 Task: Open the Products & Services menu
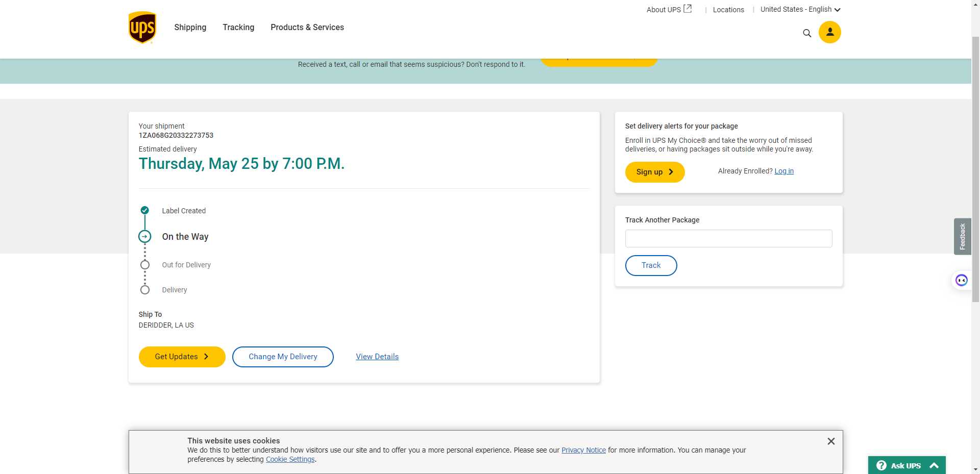pos(307,28)
